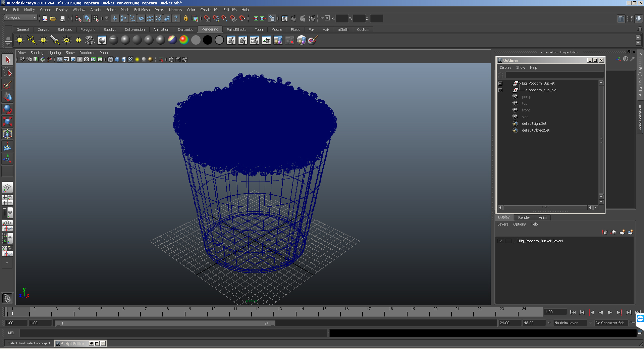Toggle Snap to points magnet
Viewport: 644px width, 349px height.
click(x=224, y=18)
